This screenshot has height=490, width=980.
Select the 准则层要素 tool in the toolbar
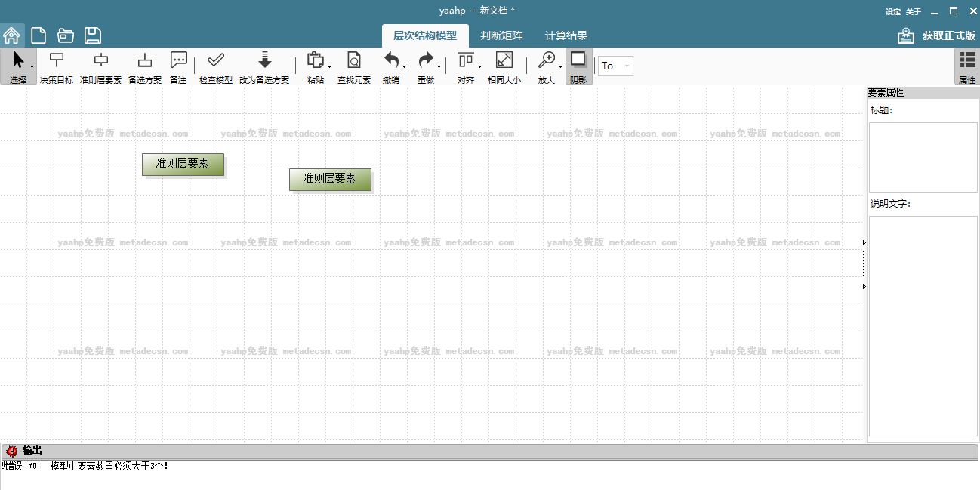(100, 66)
